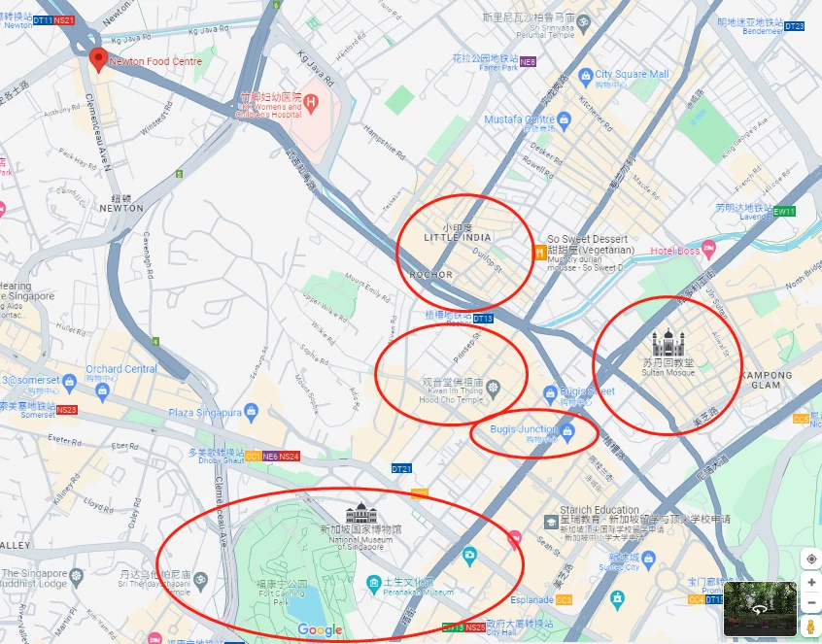Screen dimensions: 822x644
Task: Select the Sultan Mosque landmark icon
Action: 668,343
